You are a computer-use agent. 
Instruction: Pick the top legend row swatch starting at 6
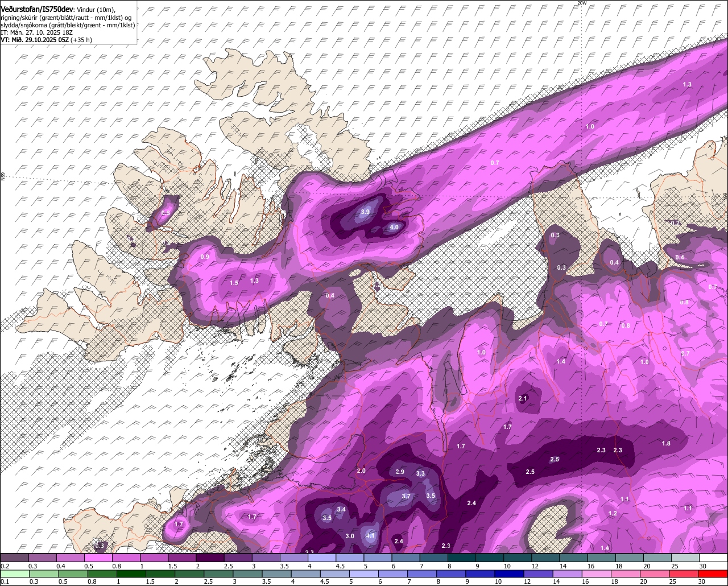click(406, 558)
